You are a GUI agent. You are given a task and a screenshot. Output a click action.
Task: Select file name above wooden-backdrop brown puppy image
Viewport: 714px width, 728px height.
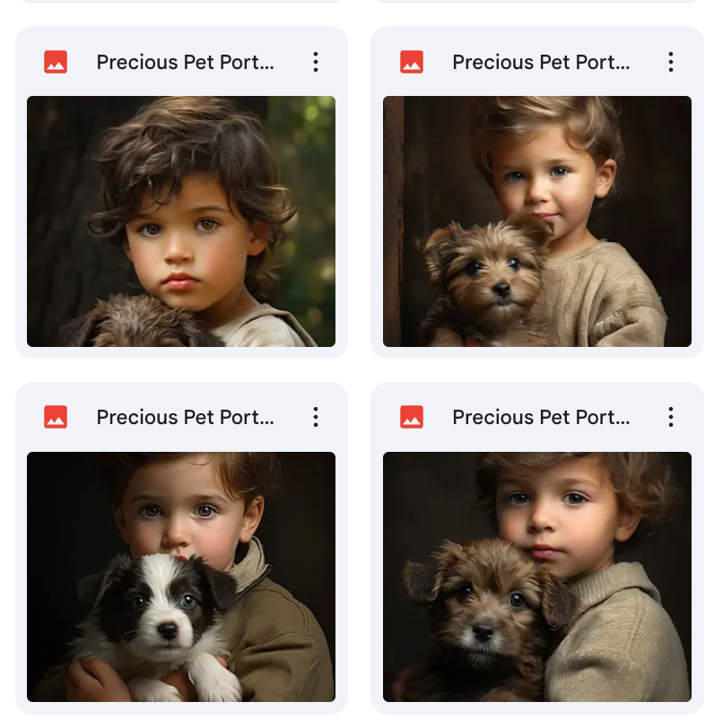tap(541, 62)
